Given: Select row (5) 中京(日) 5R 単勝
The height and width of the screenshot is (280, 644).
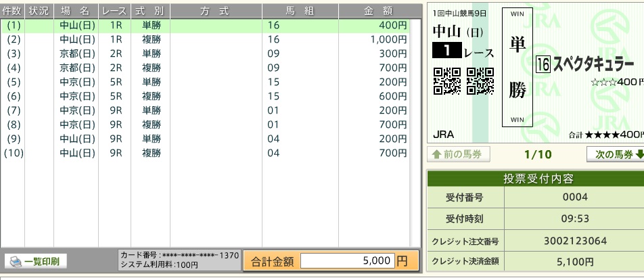Looking at the screenshot, I should tap(205, 82).
